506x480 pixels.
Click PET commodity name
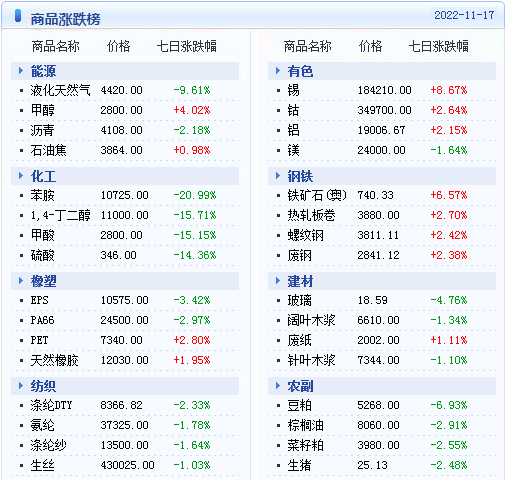tap(39, 340)
